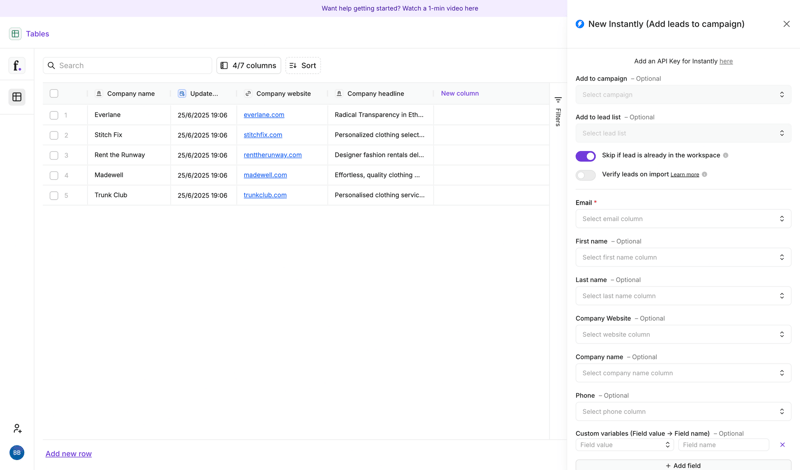Open the Filters side panel
The image size is (800, 470).
(x=558, y=111)
